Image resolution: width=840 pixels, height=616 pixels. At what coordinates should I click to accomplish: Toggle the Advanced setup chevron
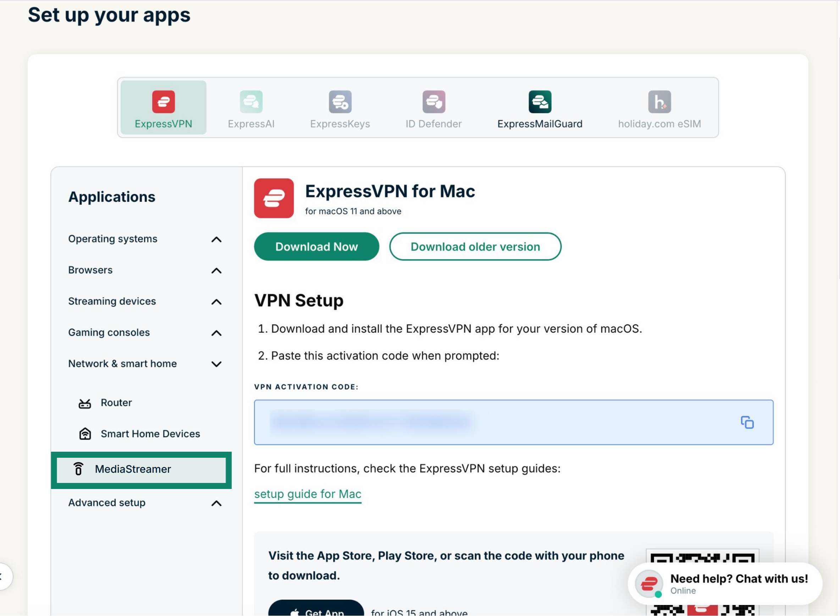(x=216, y=504)
